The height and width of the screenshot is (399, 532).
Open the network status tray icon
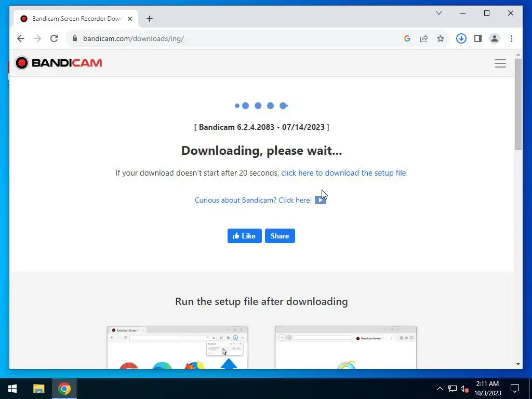pyautogui.click(x=453, y=389)
